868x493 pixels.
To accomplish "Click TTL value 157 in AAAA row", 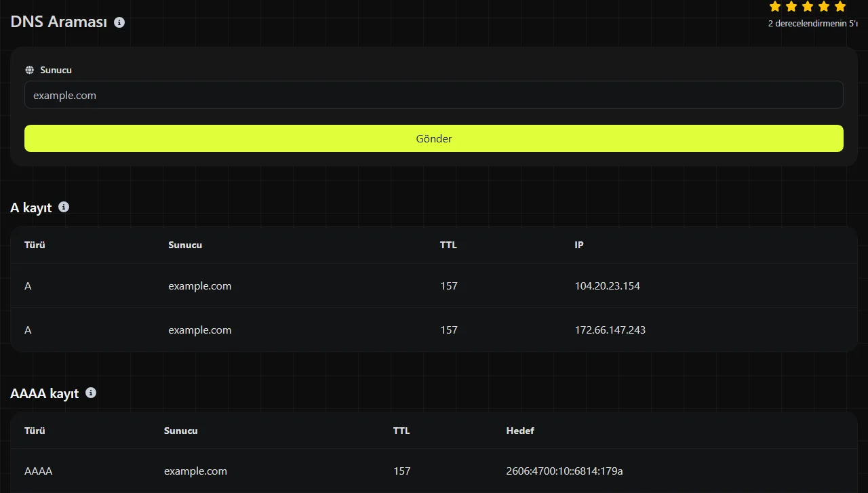I will pos(401,471).
